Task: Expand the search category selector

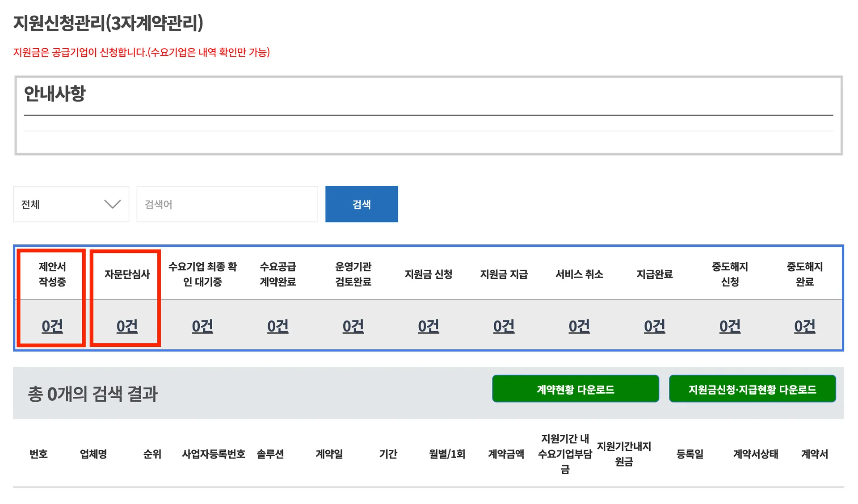Action: (71, 204)
